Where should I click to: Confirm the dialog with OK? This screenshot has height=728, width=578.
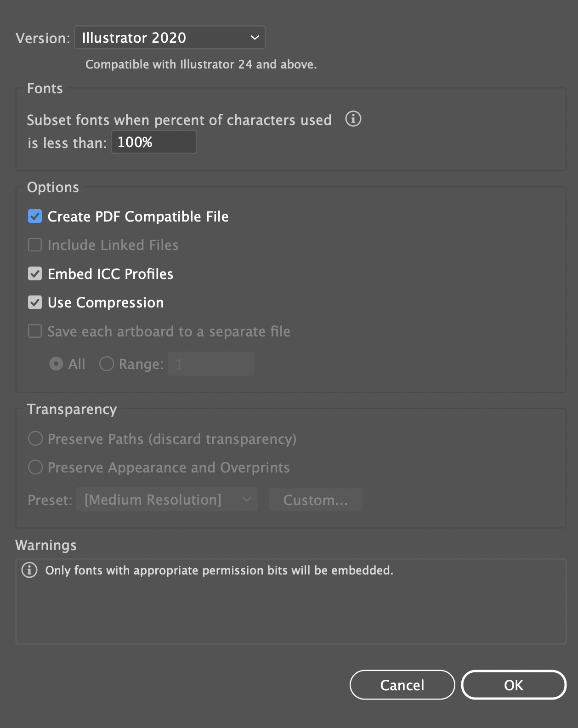pos(513,685)
